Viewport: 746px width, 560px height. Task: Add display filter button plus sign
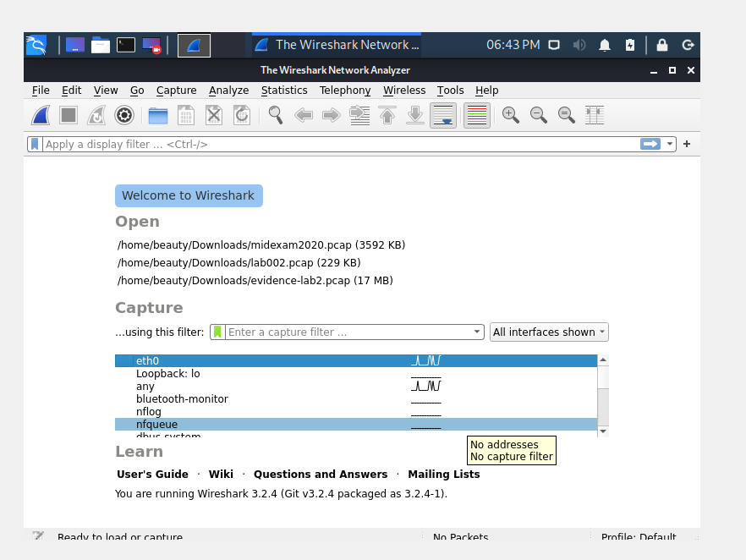pos(687,144)
